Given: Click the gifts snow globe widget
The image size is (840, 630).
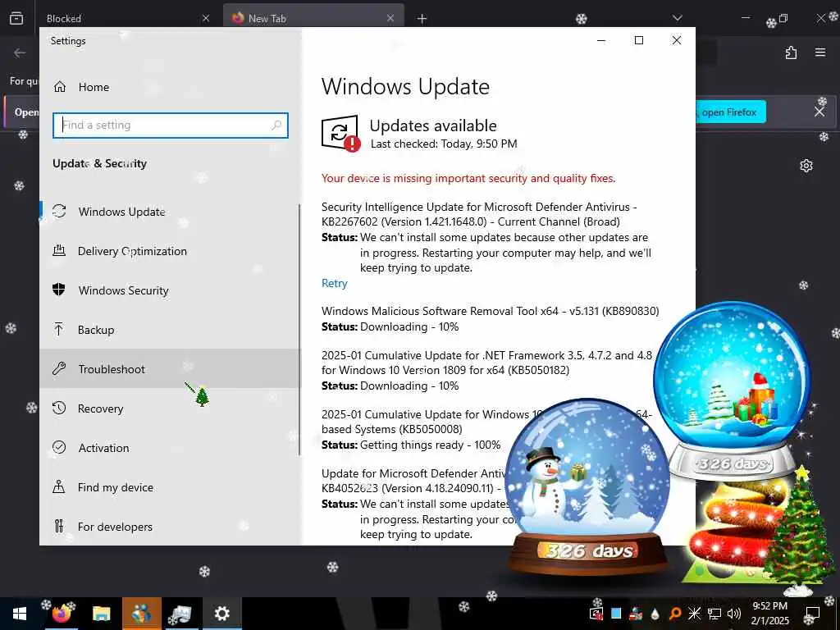Looking at the screenshot, I should tap(732, 392).
